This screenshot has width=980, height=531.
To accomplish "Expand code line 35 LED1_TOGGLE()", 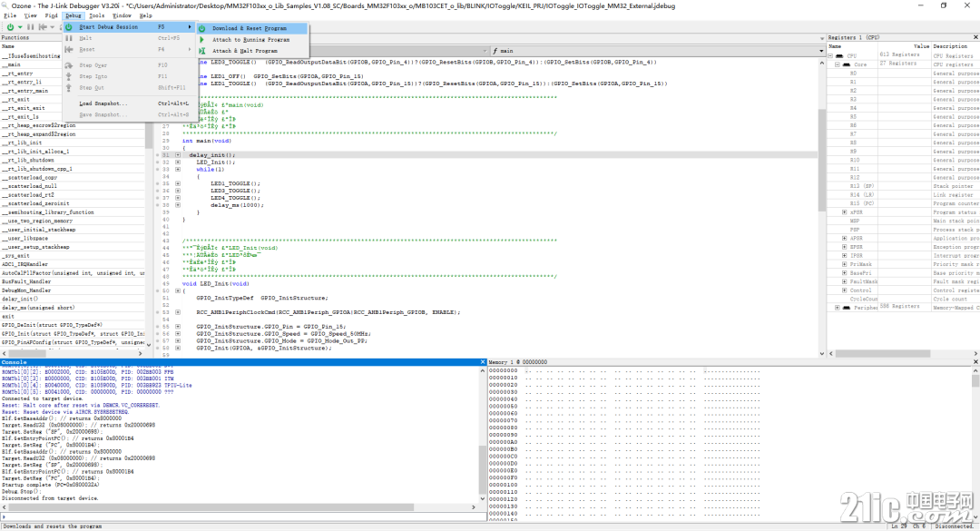I will [x=178, y=184].
